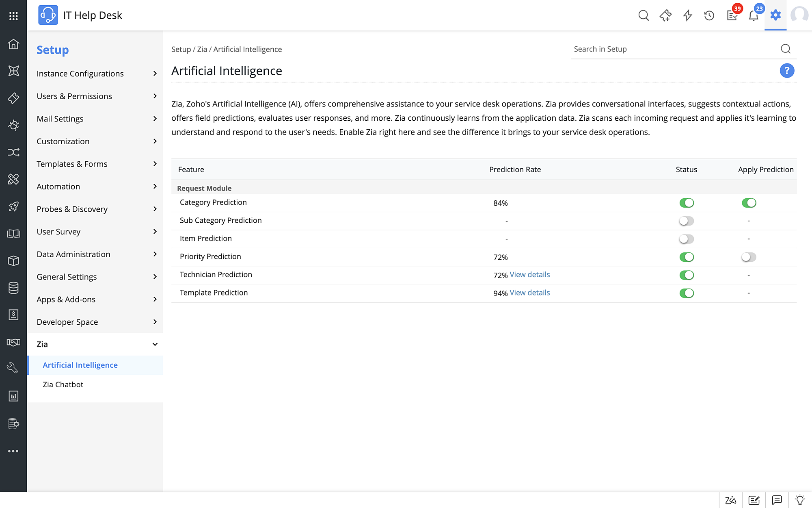Viewport: 812px width, 508px height.
Task: Open the reports bar-chart icon
Action: coord(13,396)
